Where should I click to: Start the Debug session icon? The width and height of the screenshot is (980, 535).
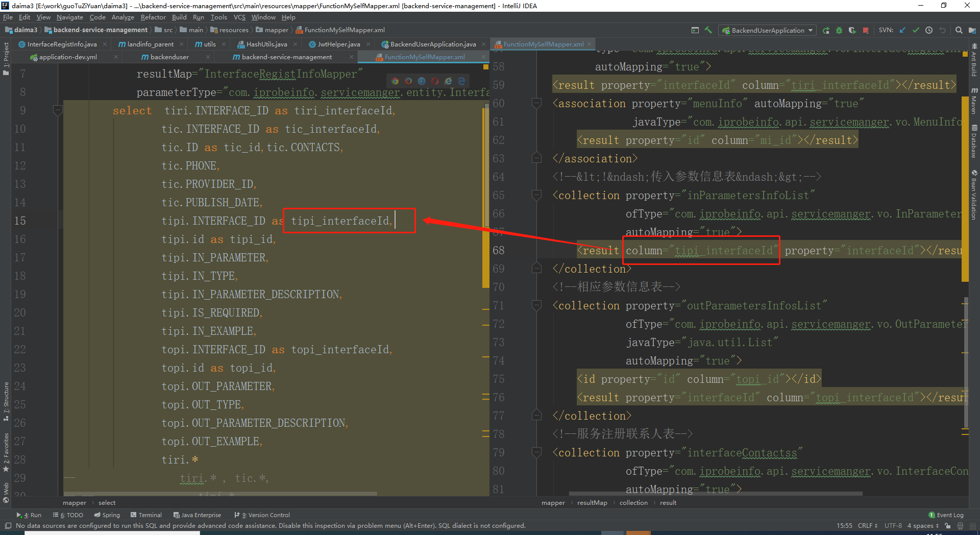839,30
